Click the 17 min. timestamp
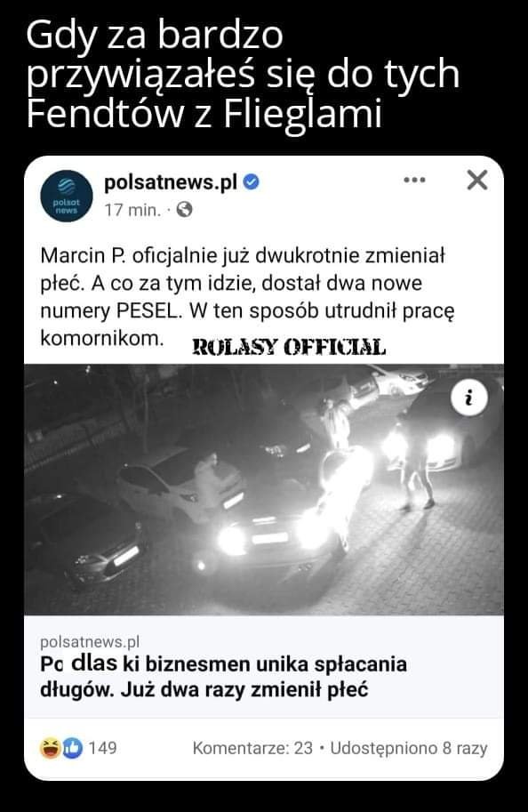528x812 pixels. [x=132, y=210]
